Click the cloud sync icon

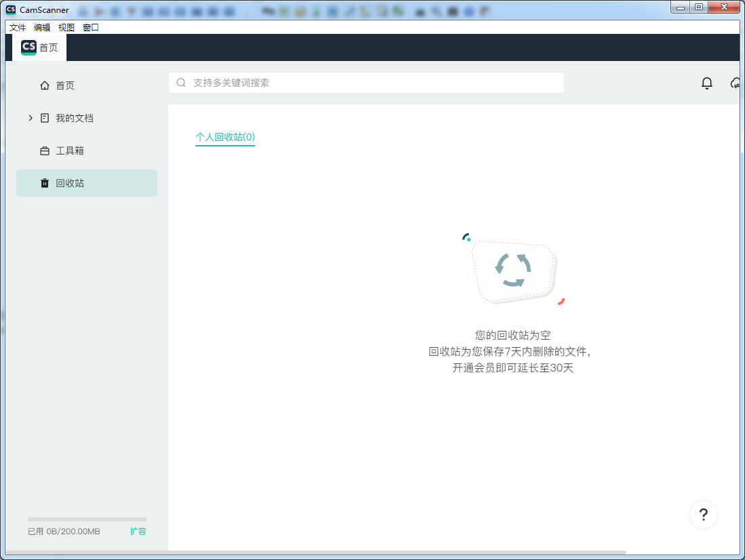[736, 83]
